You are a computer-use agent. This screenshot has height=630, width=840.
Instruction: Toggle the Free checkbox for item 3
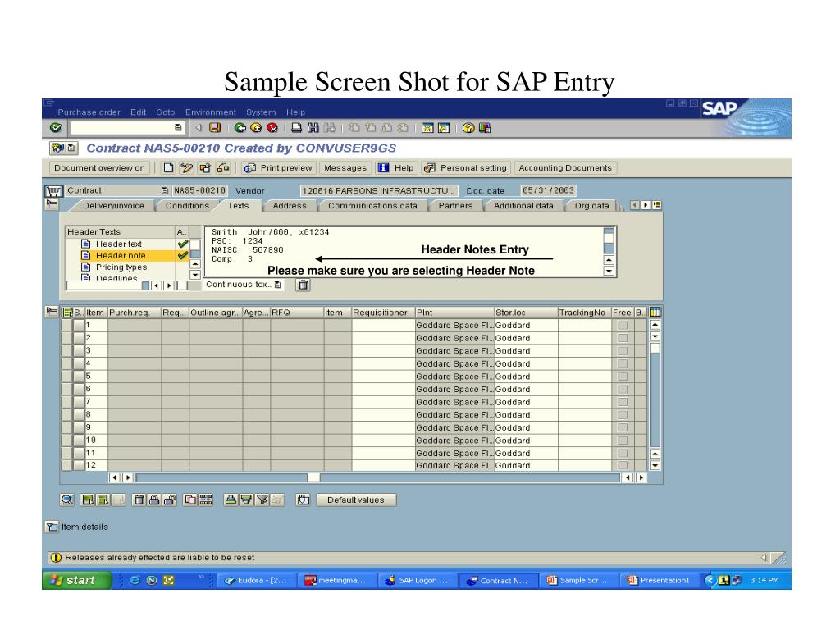(623, 351)
